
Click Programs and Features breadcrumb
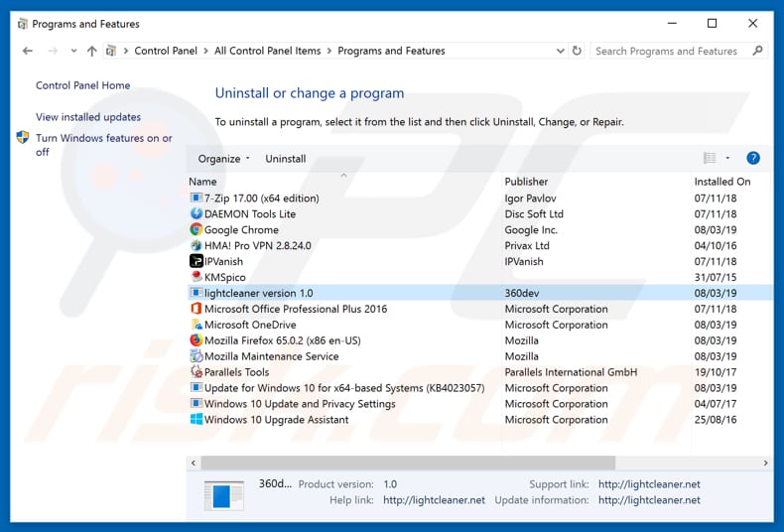(x=391, y=51)
